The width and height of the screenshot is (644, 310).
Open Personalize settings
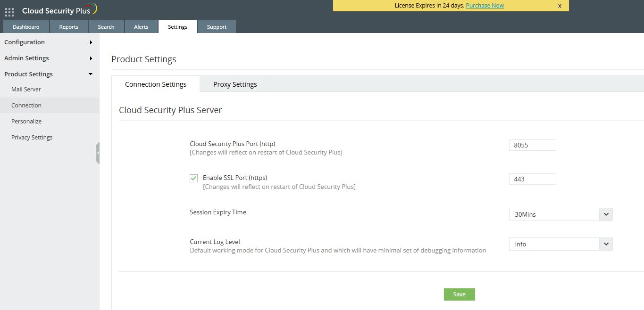pyautogui.click(x=50, y=122)
